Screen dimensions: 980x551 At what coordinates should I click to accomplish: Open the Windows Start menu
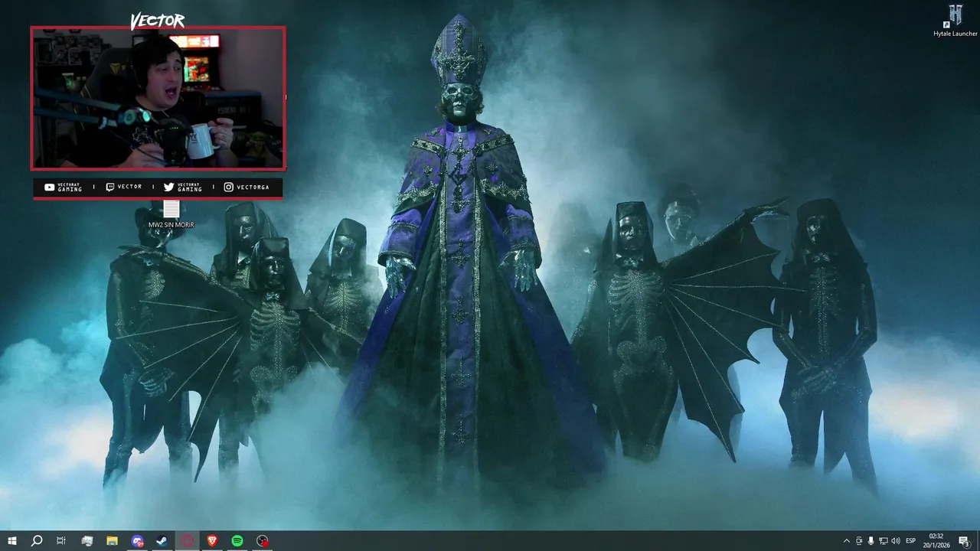(x=11, y=541)
